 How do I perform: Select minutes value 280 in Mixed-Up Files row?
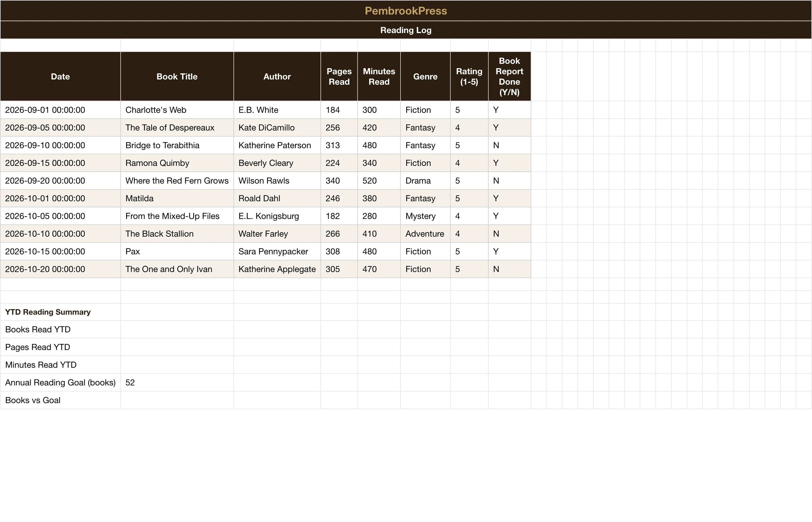[x=379, y=216]
